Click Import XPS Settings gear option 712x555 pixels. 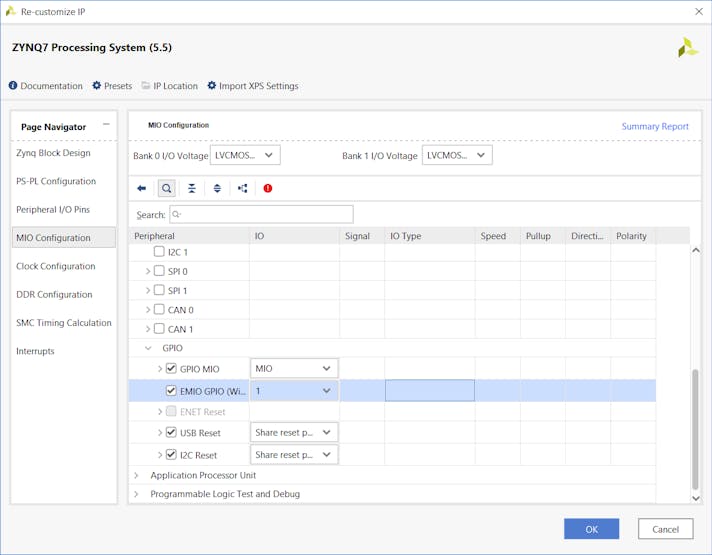(253, 85)
